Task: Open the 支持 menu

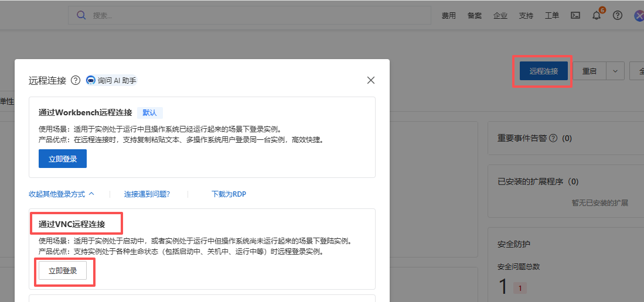Action: [526, 16]
